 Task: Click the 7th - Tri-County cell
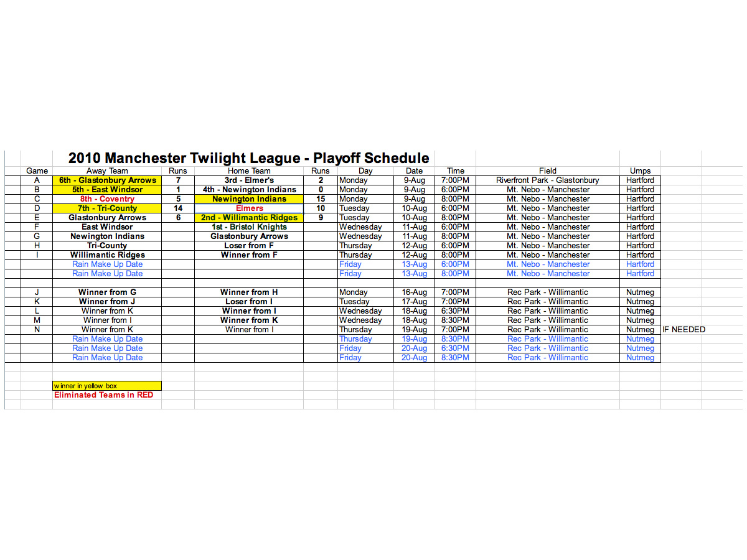point(107,208)
